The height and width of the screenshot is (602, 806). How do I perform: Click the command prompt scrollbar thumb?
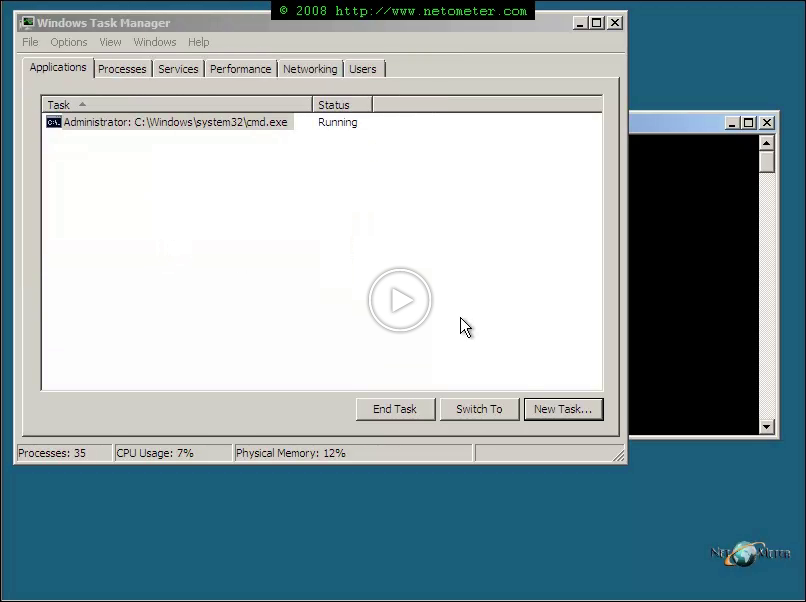pos(766,162)
